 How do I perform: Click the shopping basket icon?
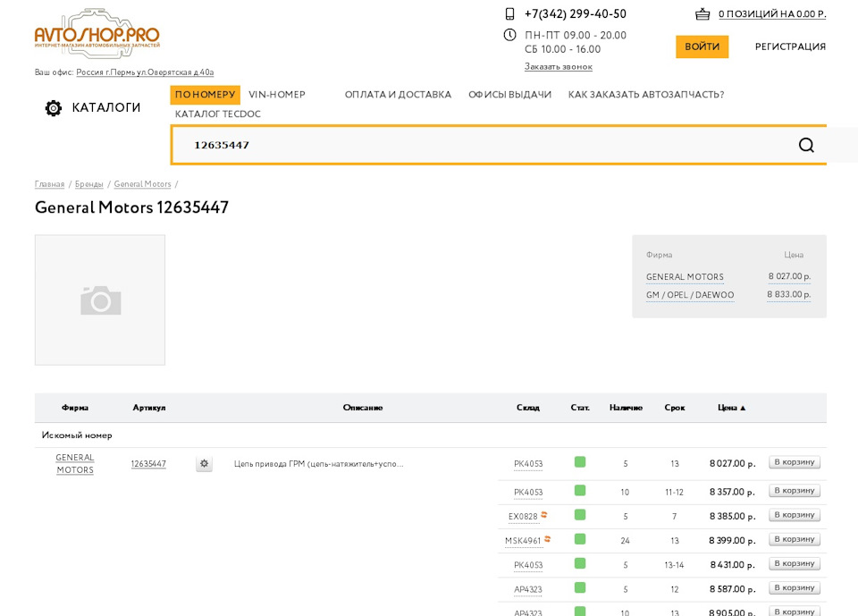(x=702, y=13)
